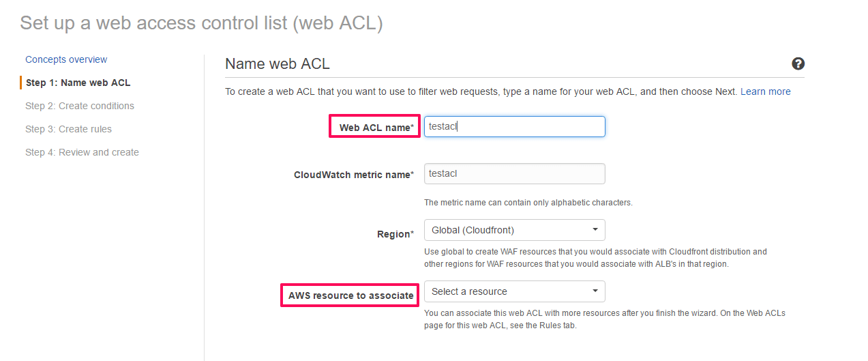
Task: Click the Name web ACL section heading
Action: click(277, 63)
